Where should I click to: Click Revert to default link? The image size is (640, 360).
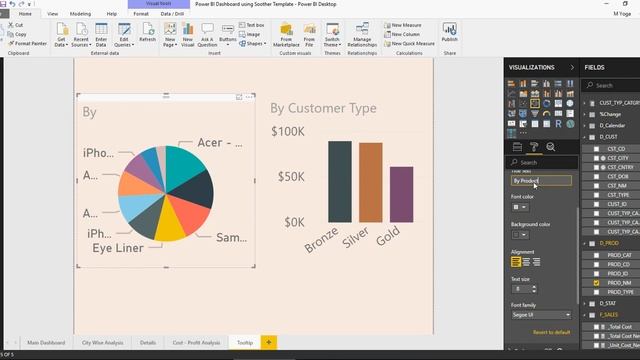click(551, 332)
